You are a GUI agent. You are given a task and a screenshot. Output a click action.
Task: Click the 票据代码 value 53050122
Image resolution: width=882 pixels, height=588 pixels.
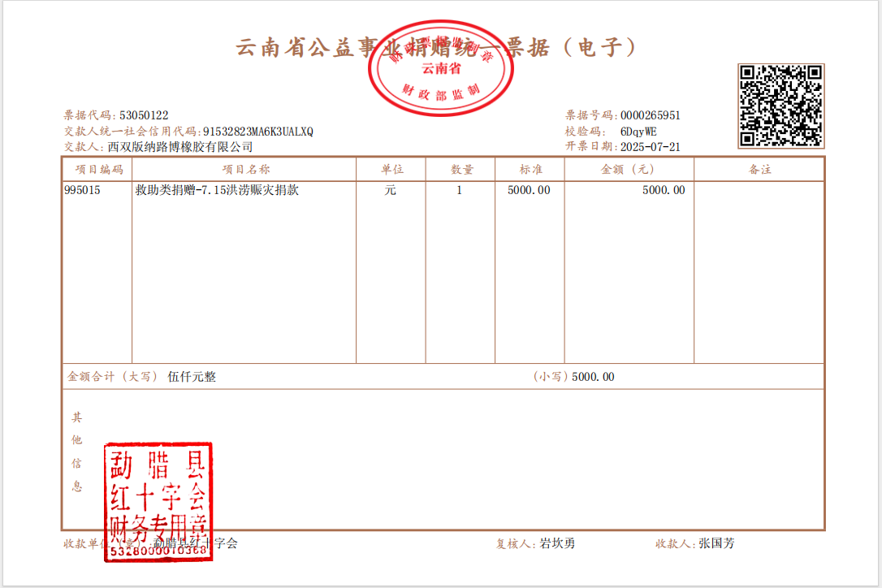144,115
